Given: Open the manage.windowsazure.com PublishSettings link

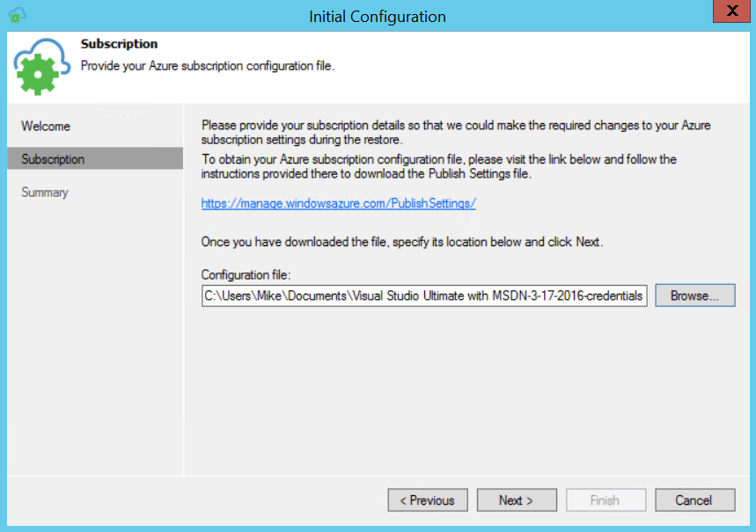Looking at the screenshot, I should click(339, 203).
